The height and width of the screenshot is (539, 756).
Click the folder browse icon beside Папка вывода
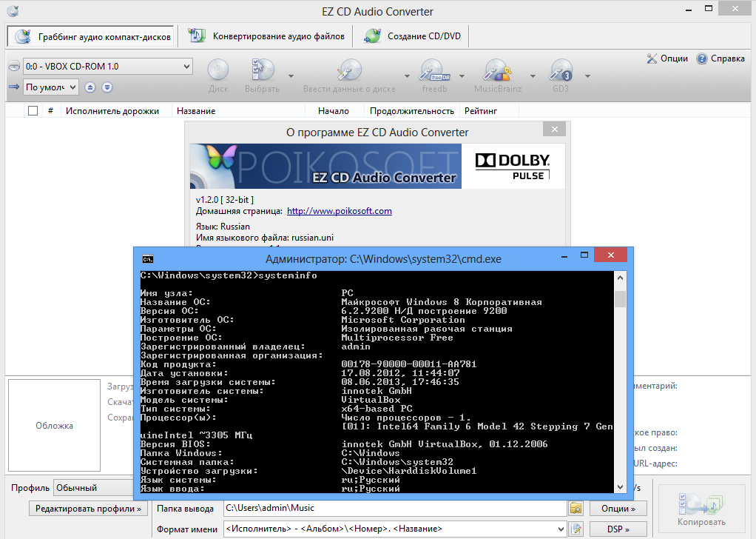point(576,508)
